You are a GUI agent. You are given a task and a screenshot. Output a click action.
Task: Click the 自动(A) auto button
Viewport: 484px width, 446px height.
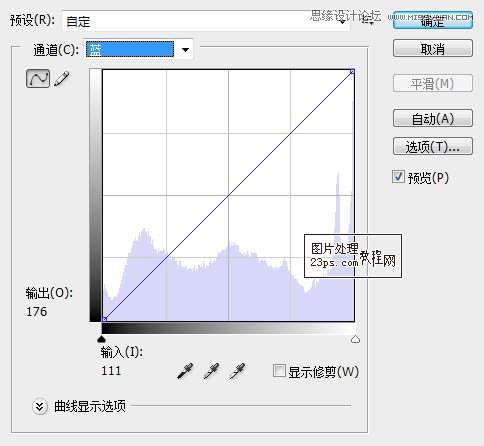click(433, 118)
